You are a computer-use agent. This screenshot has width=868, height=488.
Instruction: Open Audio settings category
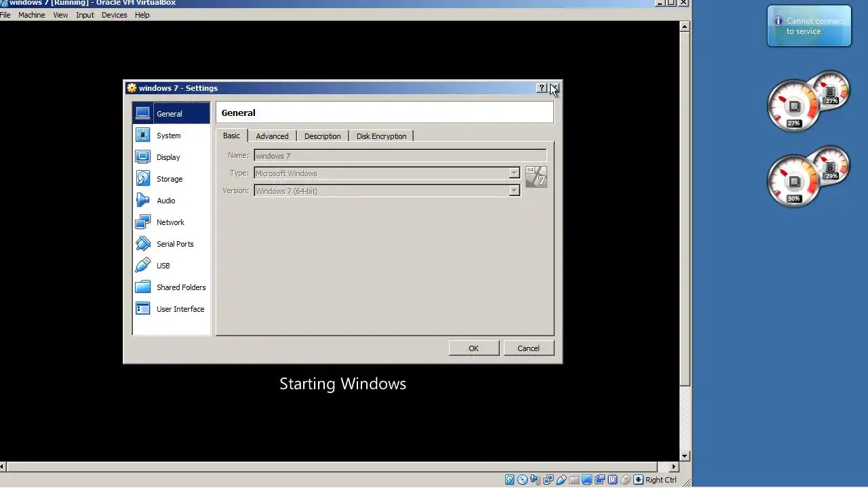coord(171,200)
